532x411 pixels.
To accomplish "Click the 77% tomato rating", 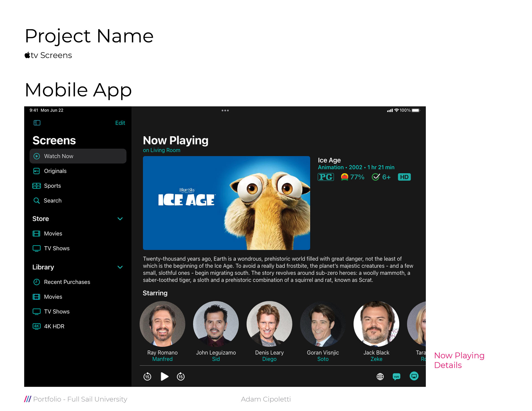I will coord(353,177).
